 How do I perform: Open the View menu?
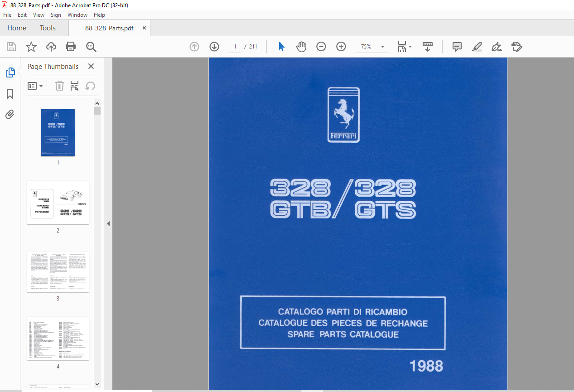tap(39, 15)
